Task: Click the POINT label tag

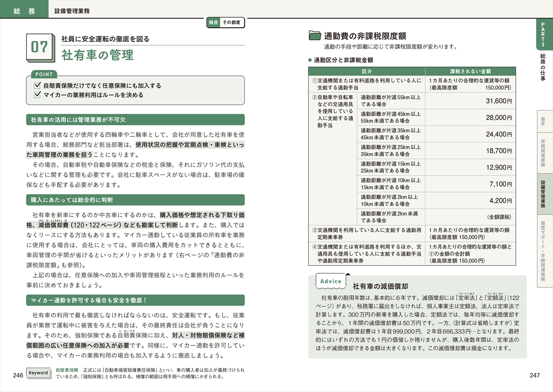Action: coord(44,74)
